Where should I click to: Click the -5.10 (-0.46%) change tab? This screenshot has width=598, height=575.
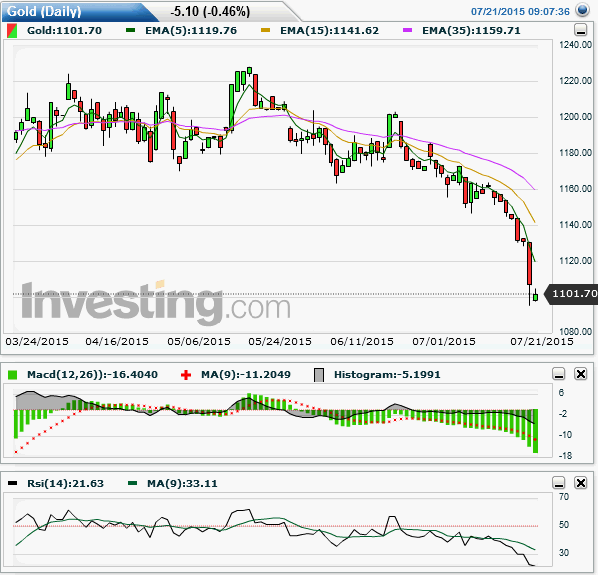[x=210, y=11]
